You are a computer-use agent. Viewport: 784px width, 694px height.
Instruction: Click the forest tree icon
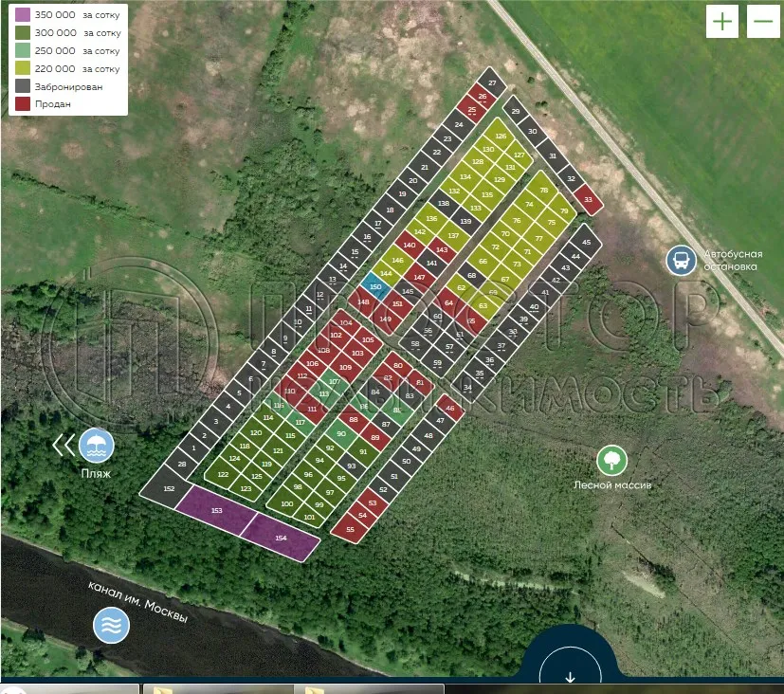tap(611, 461)
